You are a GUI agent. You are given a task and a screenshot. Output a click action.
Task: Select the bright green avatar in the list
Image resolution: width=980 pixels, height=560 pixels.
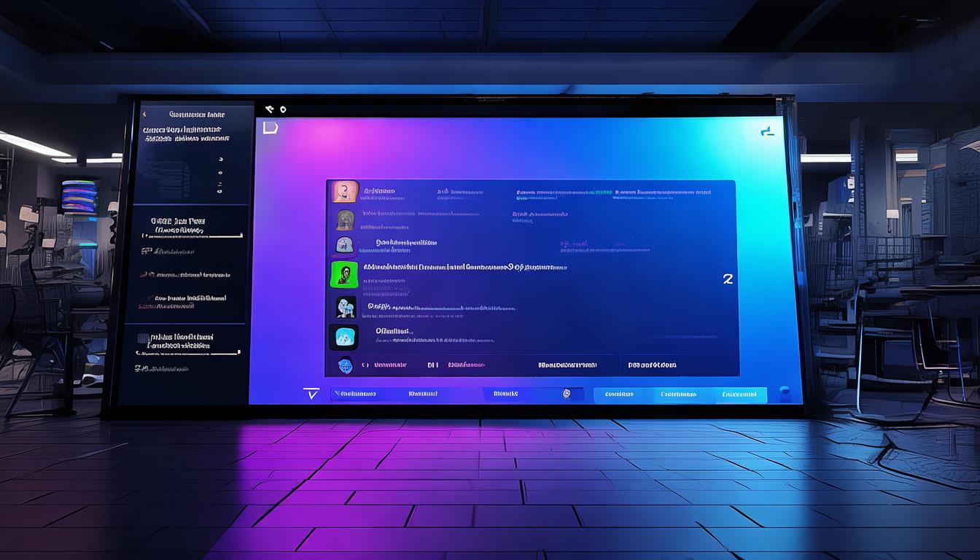click(x=345, y=275)
